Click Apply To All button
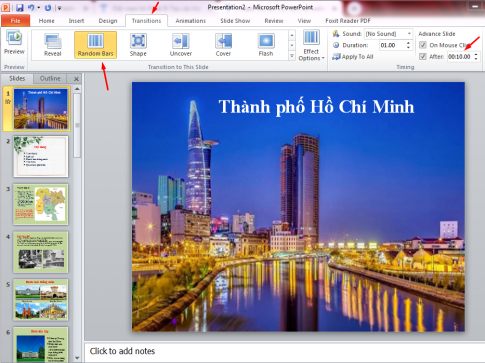 (353, 57)
